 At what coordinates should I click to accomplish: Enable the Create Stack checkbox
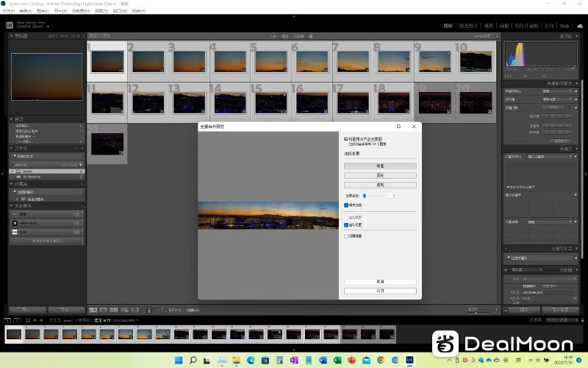pyautogui.click(x=346, y=236)
